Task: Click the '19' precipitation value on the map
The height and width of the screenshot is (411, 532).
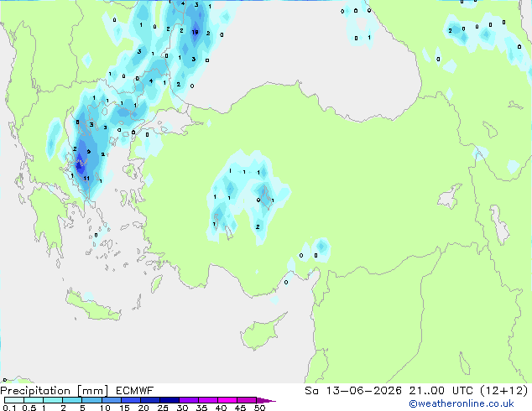Action: [195, 32]
